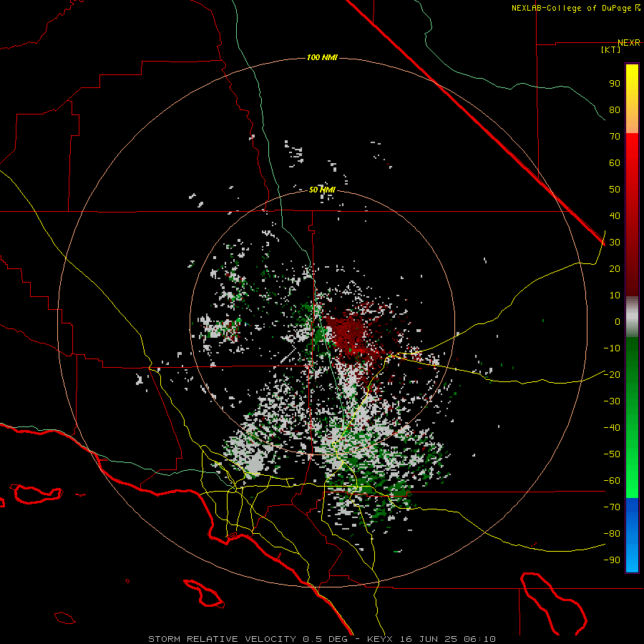This screenshot has width=644, height=644.
Task: Click the KEYX station identifier in the caption
Action: (x=381, y=639)
